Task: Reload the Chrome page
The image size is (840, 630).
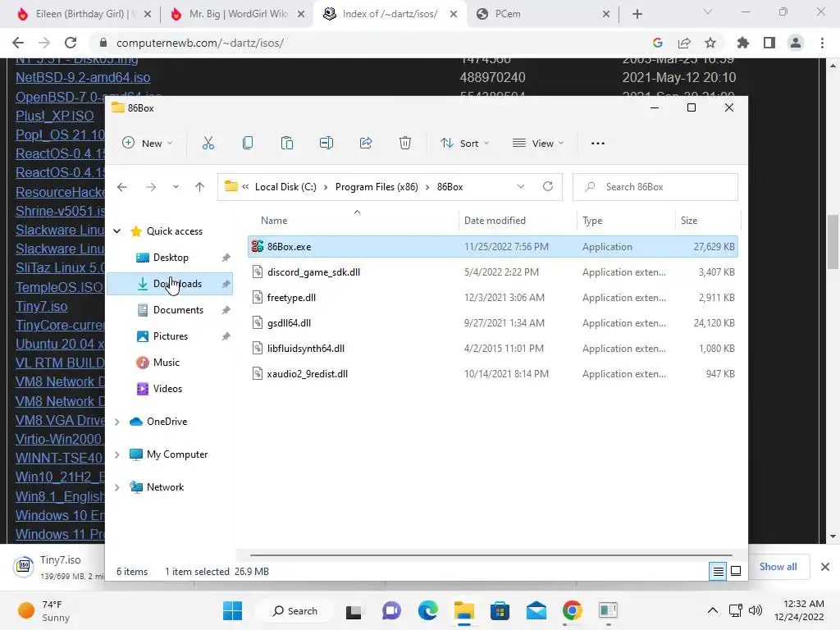Action: tap(71, 43)
